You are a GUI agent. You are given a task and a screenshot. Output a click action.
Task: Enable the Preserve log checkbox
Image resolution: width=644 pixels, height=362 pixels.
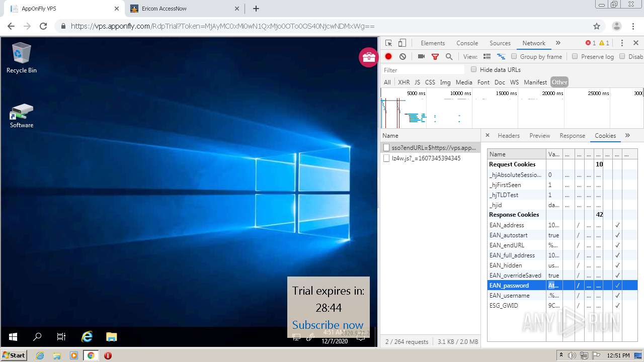[575, 56]
